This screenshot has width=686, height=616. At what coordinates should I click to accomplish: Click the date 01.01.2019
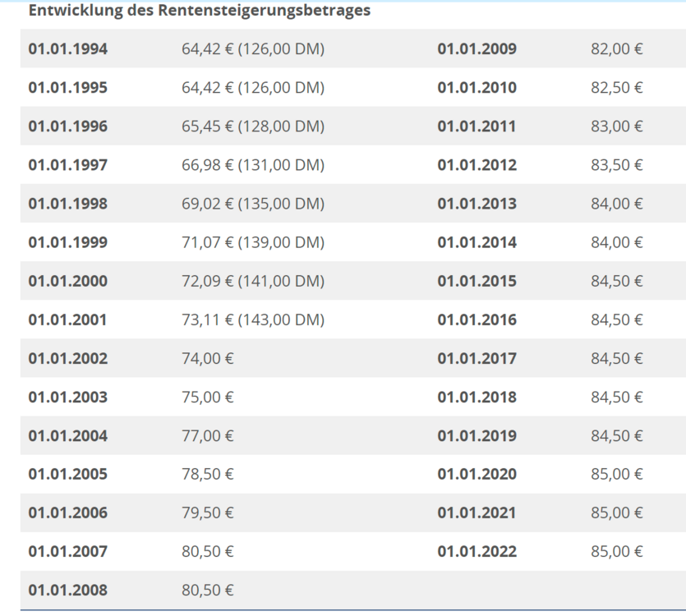coord(477,436)
